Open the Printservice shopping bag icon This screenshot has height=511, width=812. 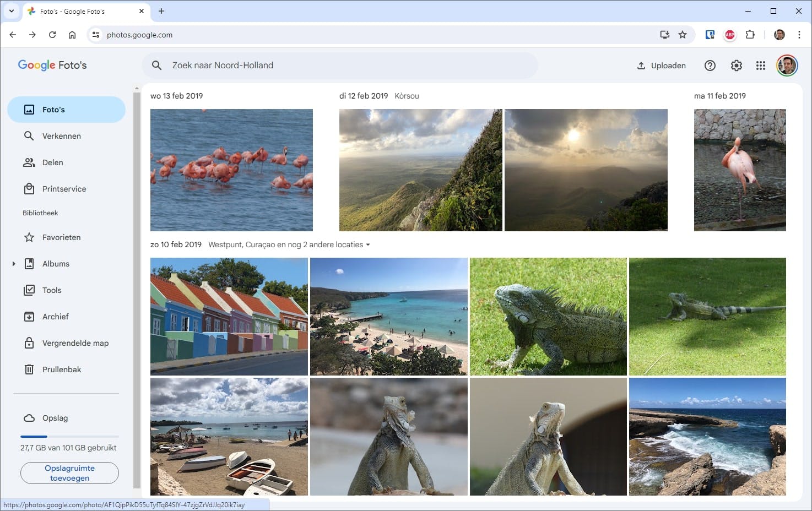pyautogui.click(x=29, y=189)
